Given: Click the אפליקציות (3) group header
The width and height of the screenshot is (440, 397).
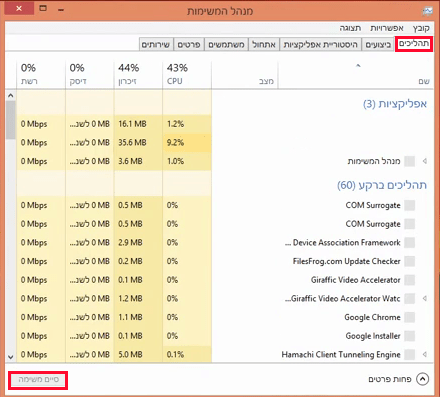Looking at the screenshot, I should point(395,104).
